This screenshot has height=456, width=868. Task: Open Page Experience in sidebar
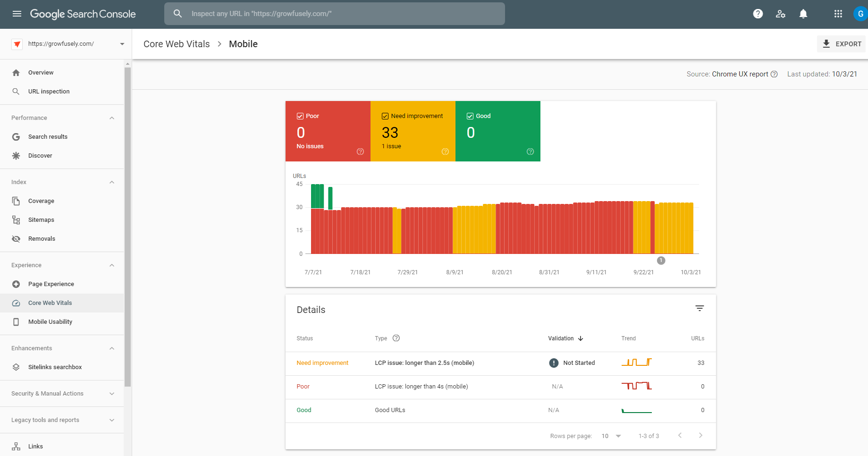51,284
